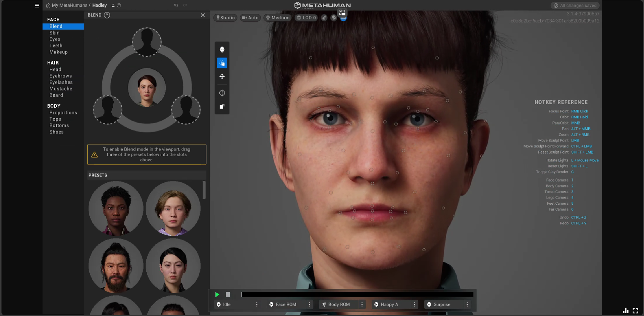The image size is (644, 316).
Task: Select the preset with short blonde hair
Action: [x=173, y=209]
